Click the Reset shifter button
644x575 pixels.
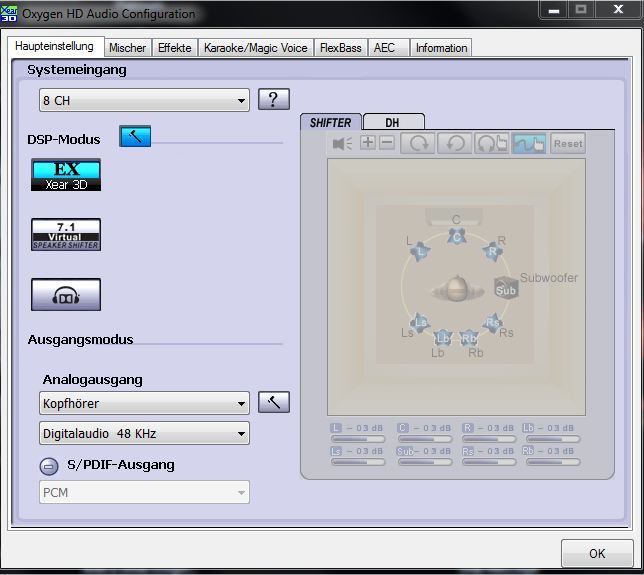coord(568,143)
